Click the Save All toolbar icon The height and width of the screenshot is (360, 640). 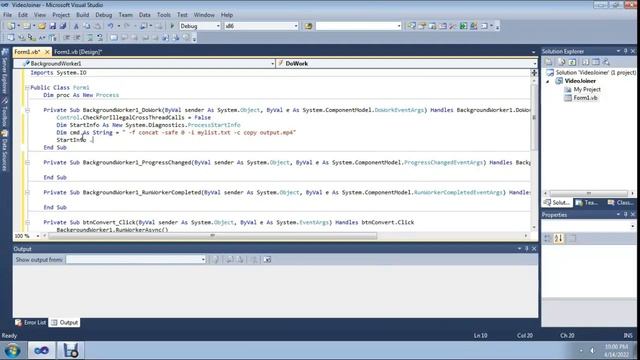pos(63,26)
